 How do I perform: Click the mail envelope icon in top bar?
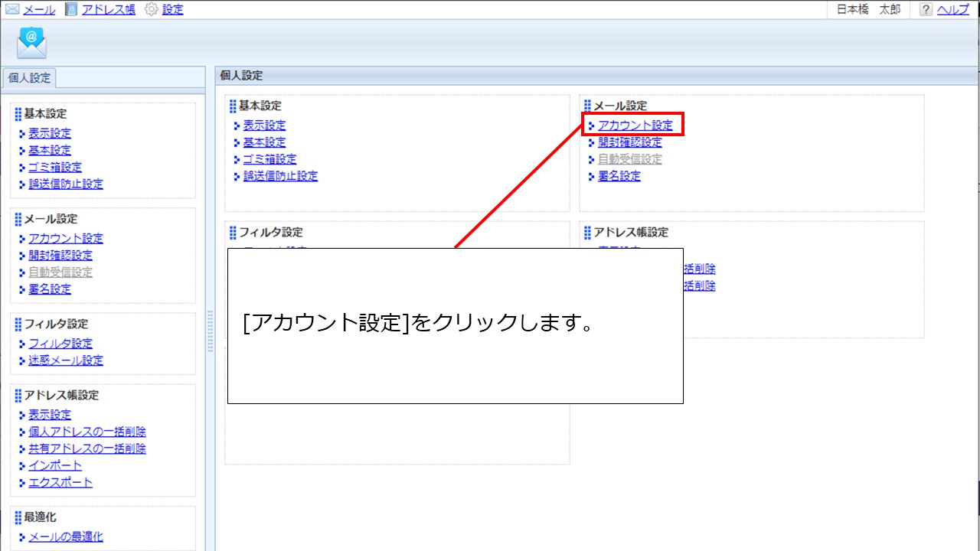click(12, 10)
